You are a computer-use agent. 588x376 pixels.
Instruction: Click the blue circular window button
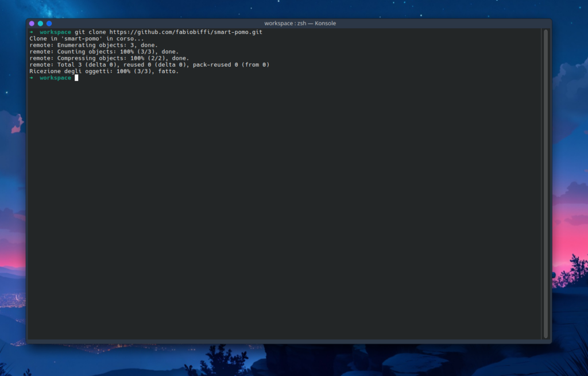coord(49,24)
